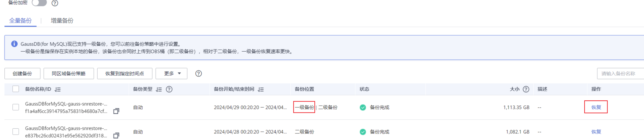Expand the 更多 dropdown menu

[x=172, y=74]
